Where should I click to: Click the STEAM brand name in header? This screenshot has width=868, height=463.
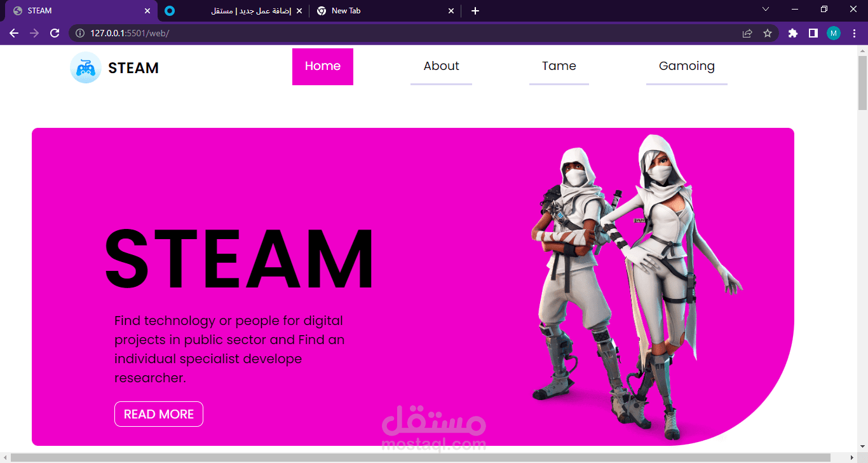tap(133, 68)
